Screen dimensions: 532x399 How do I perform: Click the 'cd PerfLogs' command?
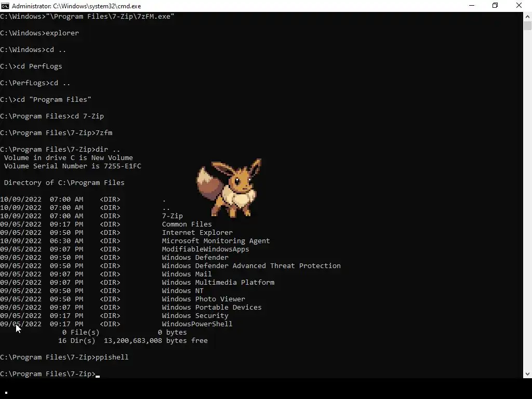coord(39,66)
